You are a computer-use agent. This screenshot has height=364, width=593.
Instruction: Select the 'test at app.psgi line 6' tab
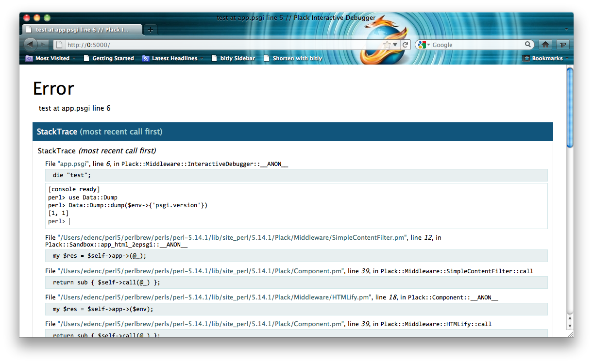pos(83,30)
